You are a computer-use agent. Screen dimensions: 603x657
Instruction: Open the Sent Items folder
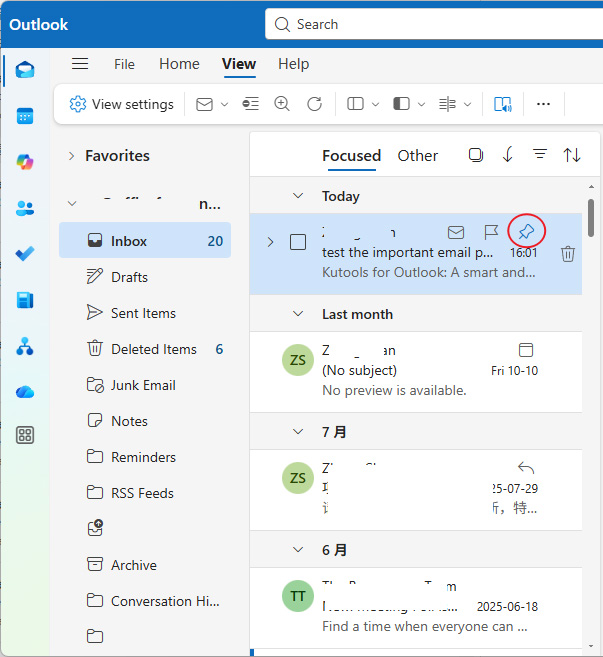click(x=145, y=313)
